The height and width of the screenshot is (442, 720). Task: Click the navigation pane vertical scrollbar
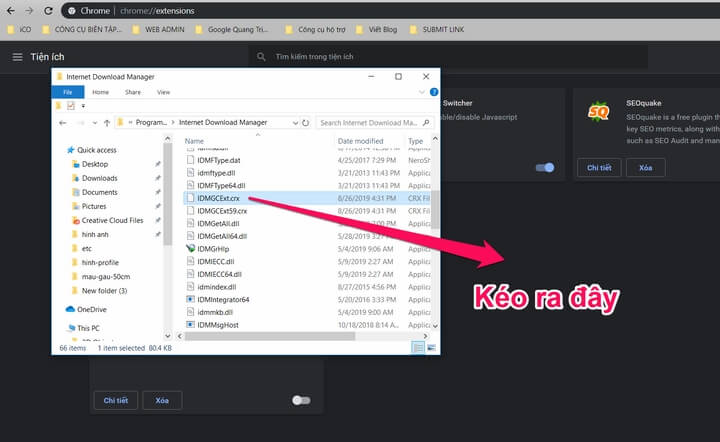(168, 195)
